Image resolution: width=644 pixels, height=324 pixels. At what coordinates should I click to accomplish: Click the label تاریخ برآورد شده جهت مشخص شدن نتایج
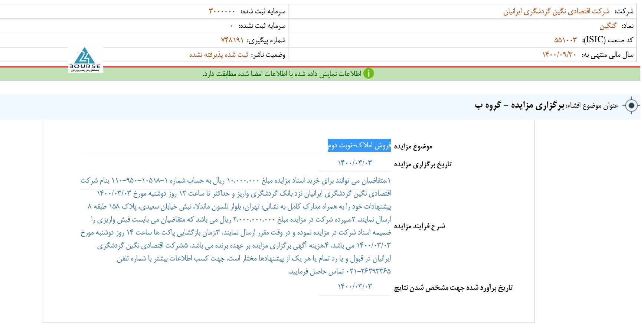pos(453,288)
